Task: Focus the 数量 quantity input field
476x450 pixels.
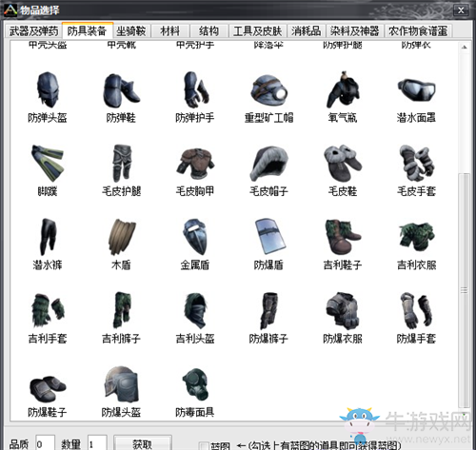Action: point(97,443)
